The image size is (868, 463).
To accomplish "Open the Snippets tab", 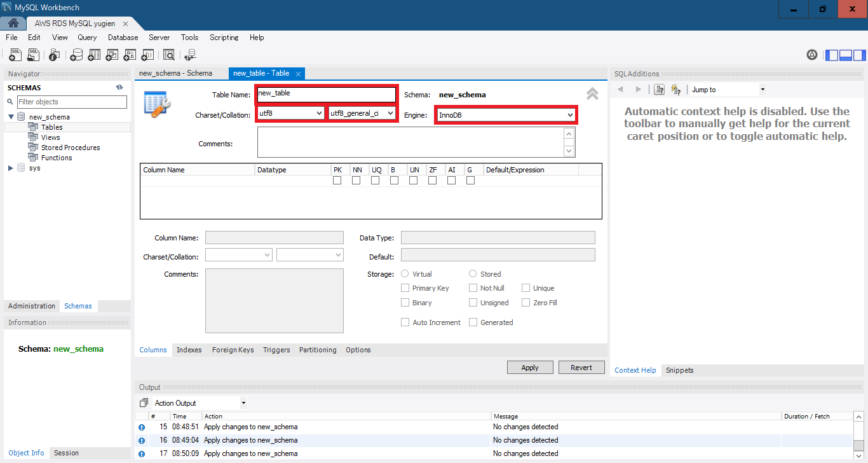I will tap(679, 370).
